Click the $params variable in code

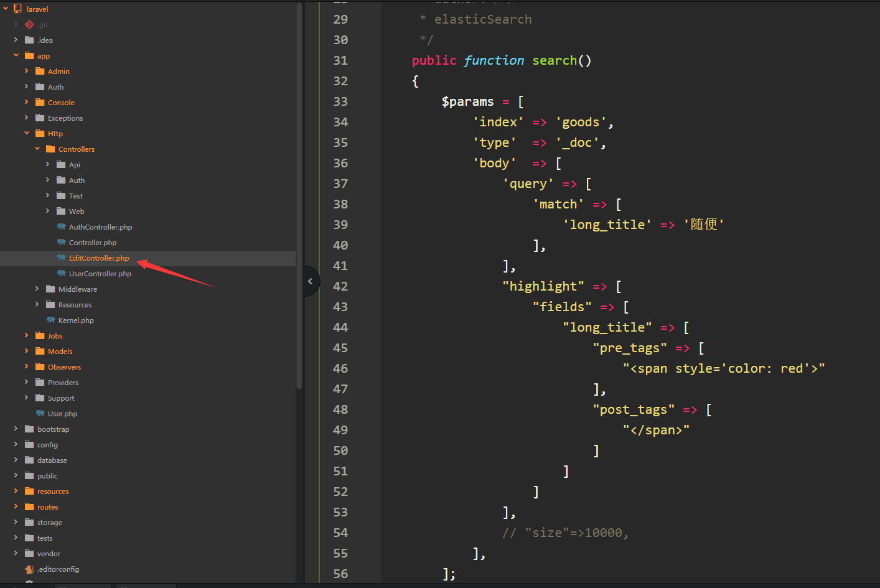pos(467,101)
